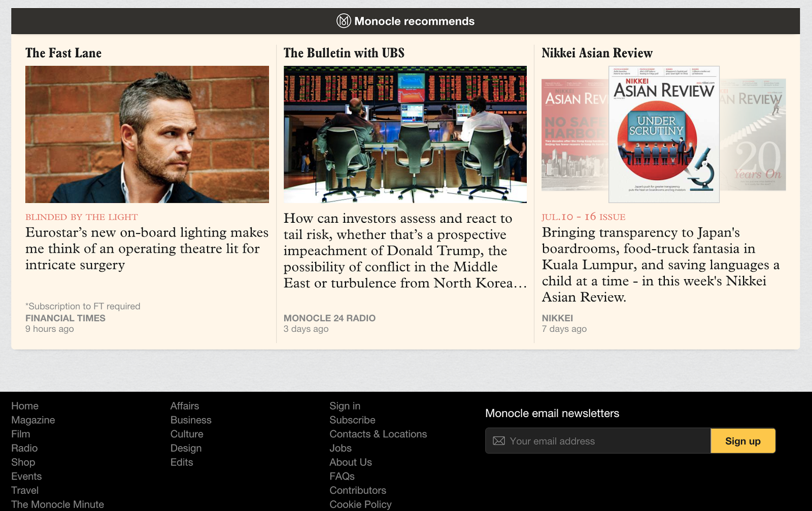Screen dimensions: 812x511
Task: Open Jobs footer link
Action: 341,448
